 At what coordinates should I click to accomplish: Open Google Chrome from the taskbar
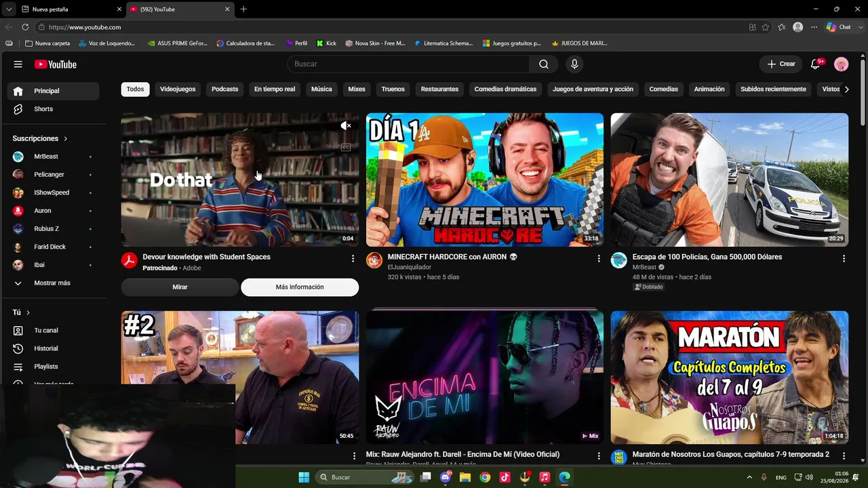pyautogui.click(x=485, y=477)
